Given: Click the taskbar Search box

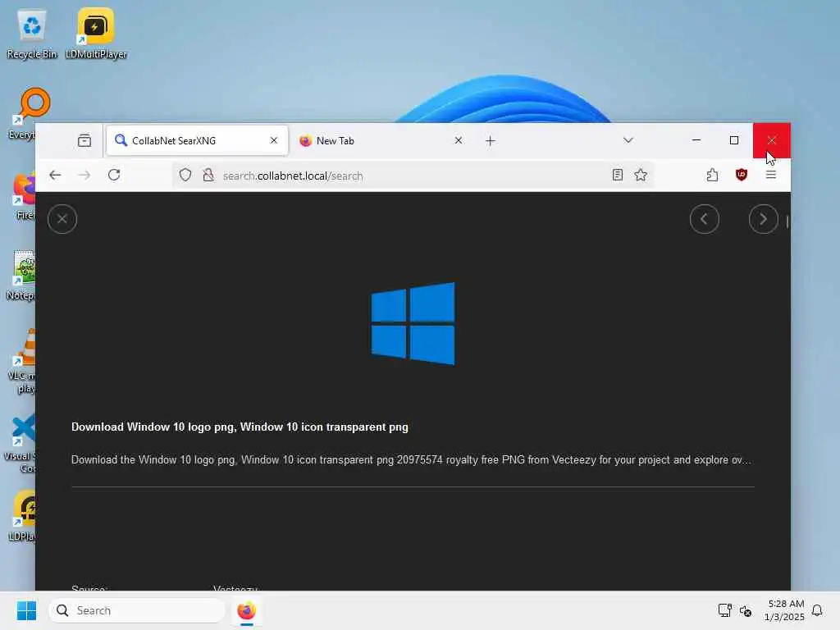Looking at the screenshot, I should tap(137, 610).
